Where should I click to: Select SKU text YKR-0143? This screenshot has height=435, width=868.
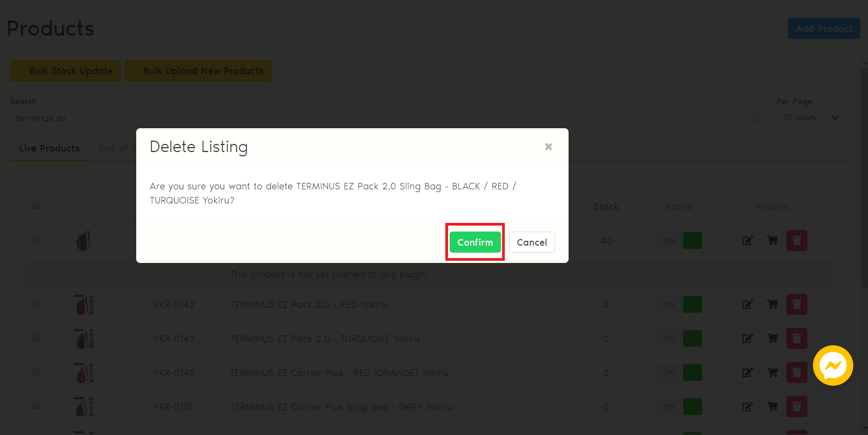click(x=174, y=339)
